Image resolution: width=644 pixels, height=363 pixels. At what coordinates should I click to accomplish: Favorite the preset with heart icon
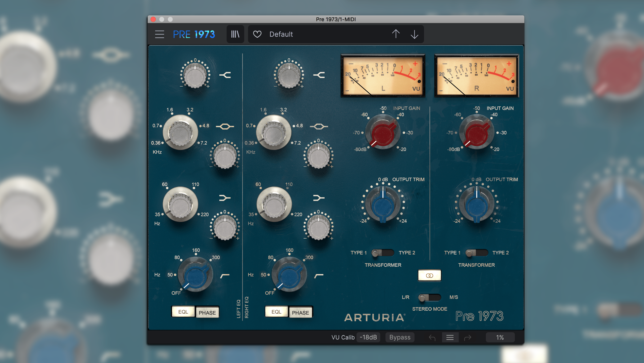click(x=257, y=34)
